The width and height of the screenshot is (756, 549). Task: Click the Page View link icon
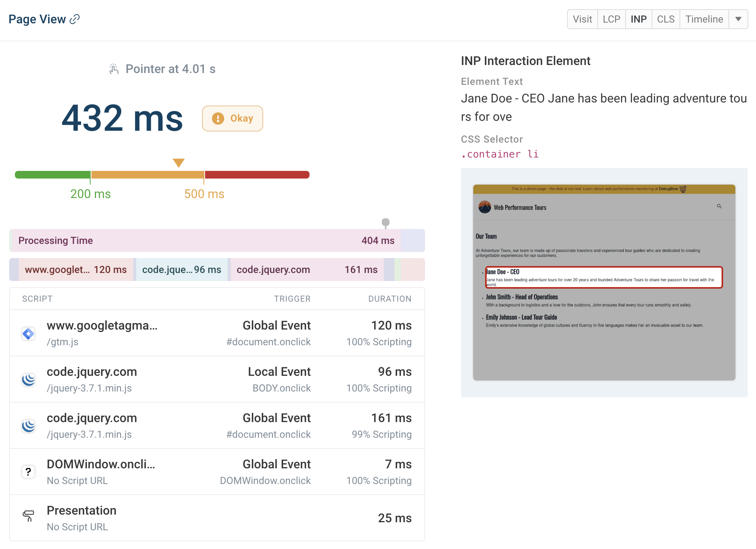(75, 18)
